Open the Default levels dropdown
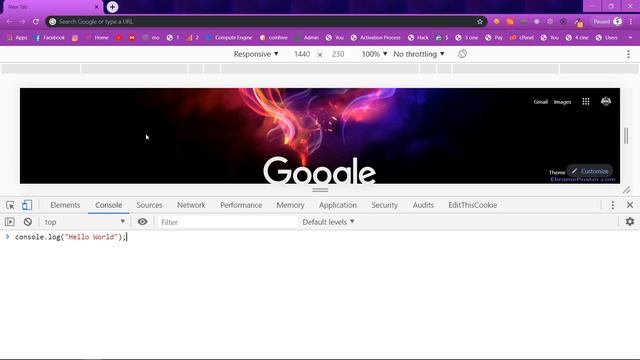 328,222
